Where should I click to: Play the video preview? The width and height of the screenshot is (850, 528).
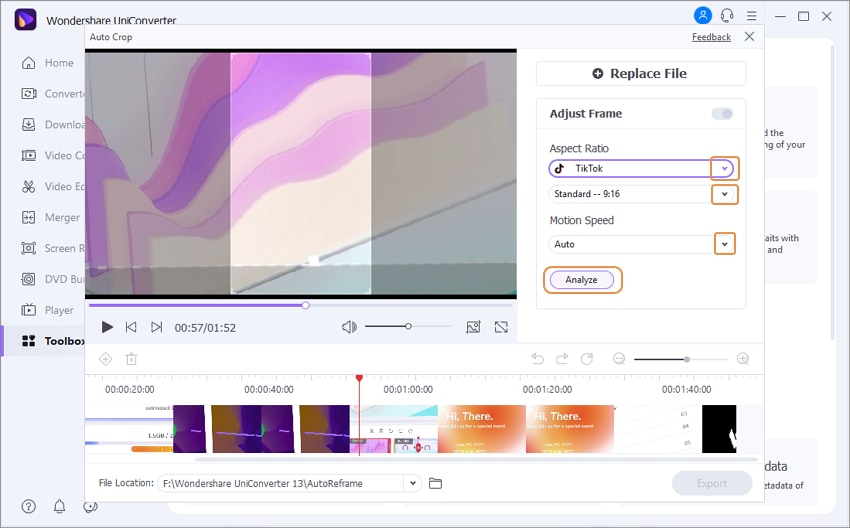[107, 327]
